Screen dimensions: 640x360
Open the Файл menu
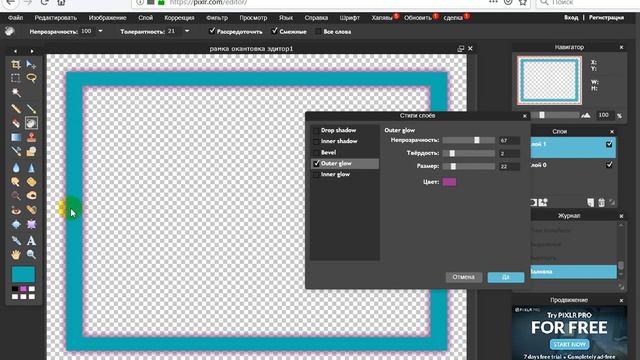(16, 18)
